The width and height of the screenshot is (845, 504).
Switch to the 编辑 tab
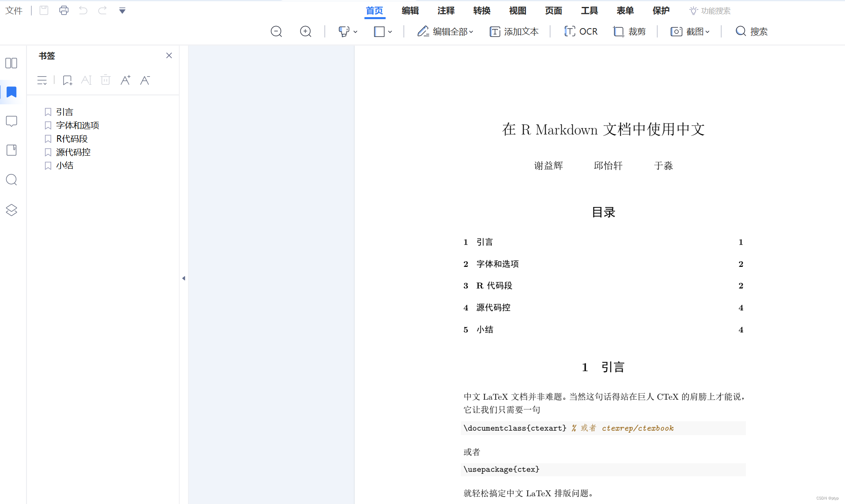(410, 11)
